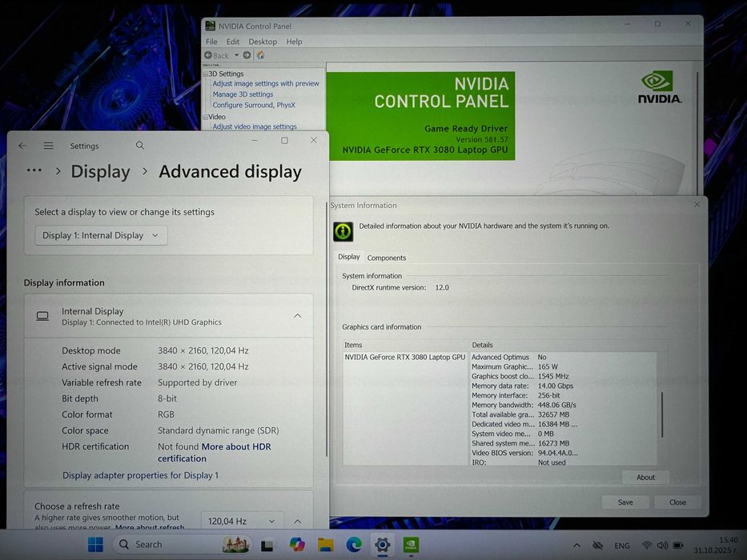Open the 120,04 Hz refresh rate dropdown

click(242, 521)
